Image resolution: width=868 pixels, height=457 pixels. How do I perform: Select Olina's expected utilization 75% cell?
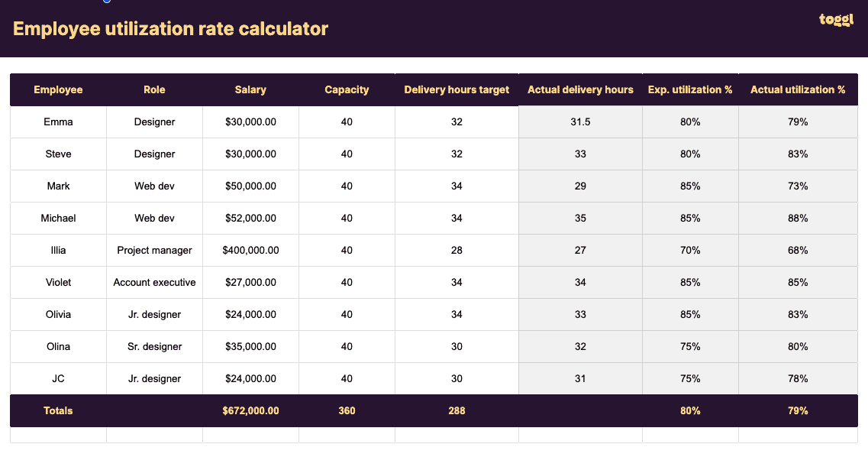pyautogui.click(x=690, y=346)
